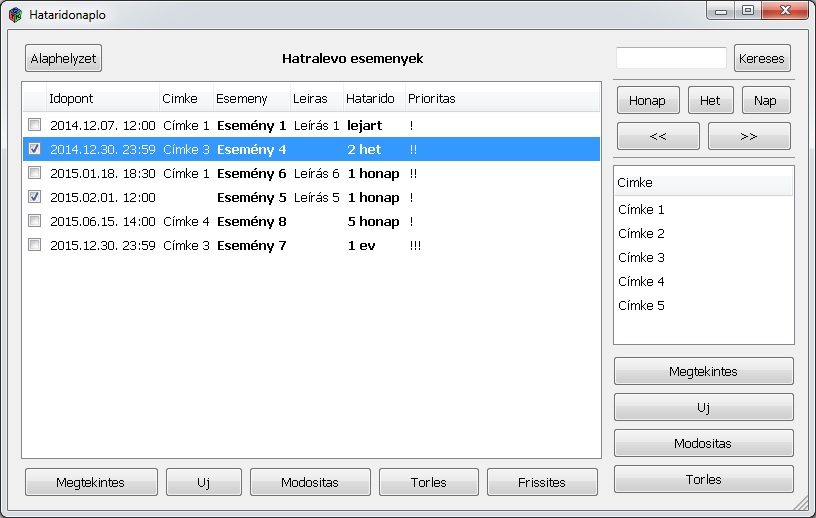Advance to next period with >> button

748,137
